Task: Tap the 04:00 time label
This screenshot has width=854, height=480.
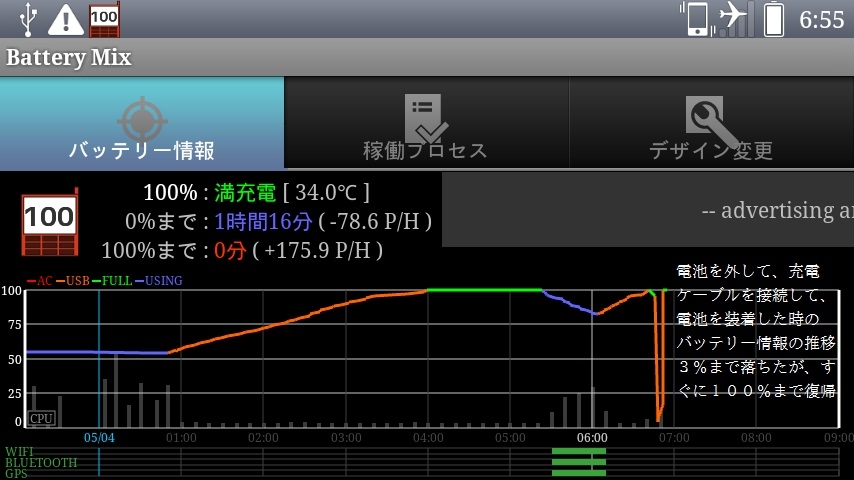Action: 428,438
